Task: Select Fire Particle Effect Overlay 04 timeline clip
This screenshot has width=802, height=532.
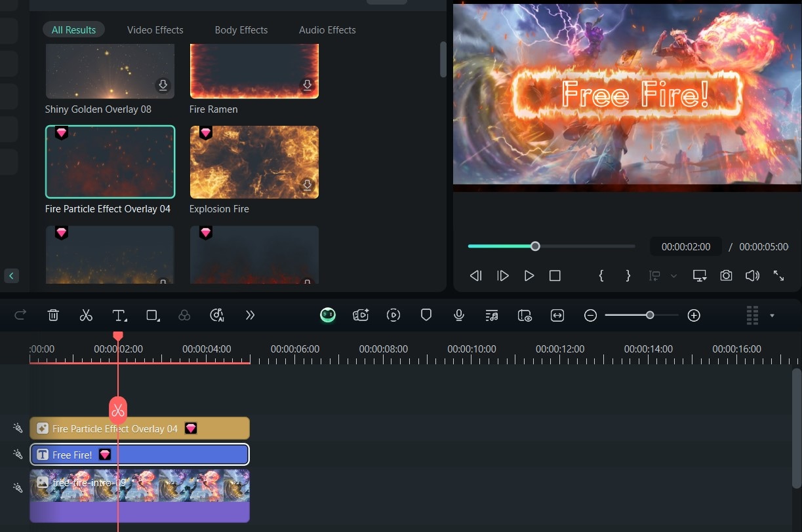Action: coord(140,428)
